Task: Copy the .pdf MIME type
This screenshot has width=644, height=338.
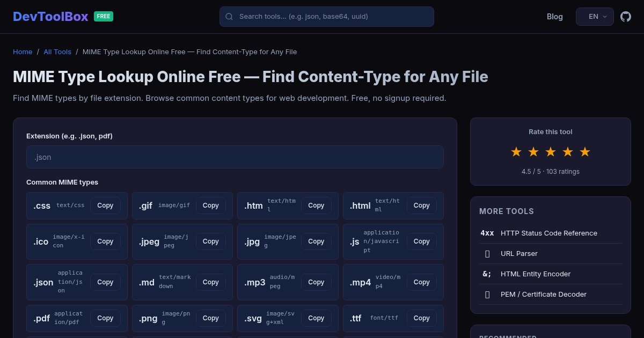Action: (x=105, y=318)
